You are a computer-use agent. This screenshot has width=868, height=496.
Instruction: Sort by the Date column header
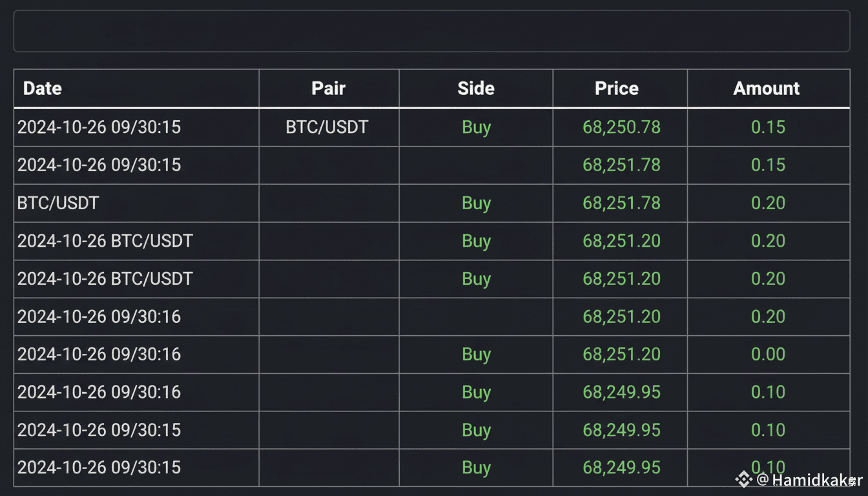(43, 88)
